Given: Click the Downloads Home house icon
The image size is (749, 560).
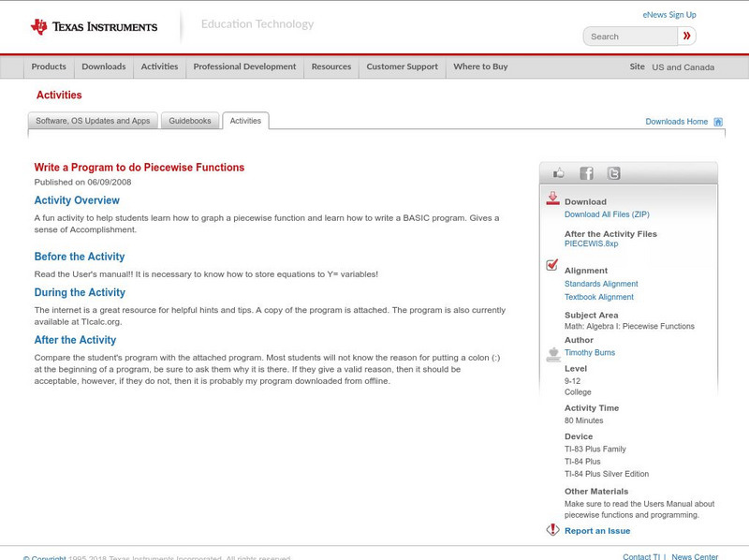Looking at the screenshot, I should (718, 122).
